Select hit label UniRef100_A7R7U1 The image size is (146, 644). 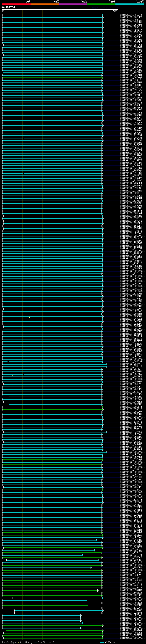[x=131, y=35]
